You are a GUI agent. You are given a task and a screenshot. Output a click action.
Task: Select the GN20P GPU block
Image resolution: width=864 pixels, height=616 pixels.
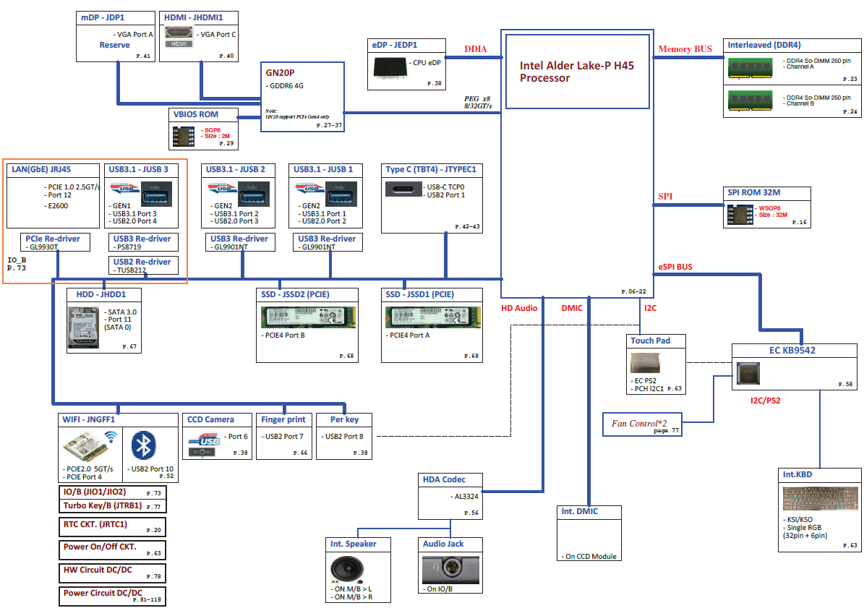pos(302,96)
